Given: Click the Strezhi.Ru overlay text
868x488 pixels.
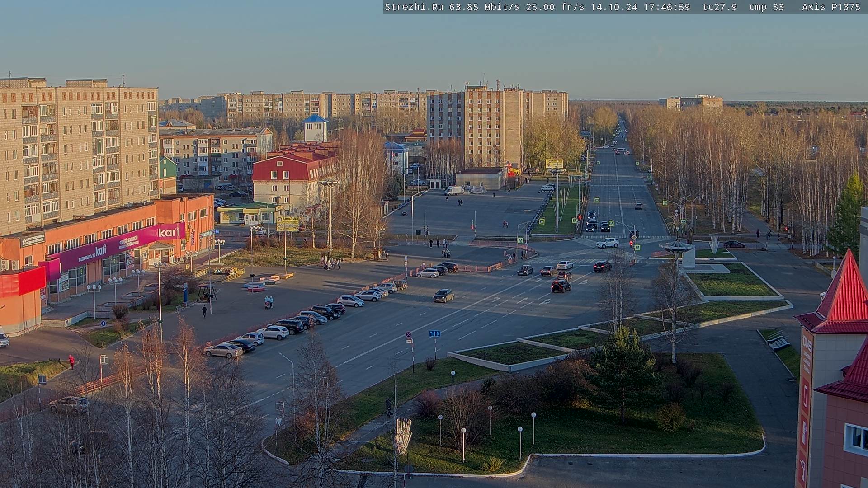Looking at the screenshot, I should point(414,7).
